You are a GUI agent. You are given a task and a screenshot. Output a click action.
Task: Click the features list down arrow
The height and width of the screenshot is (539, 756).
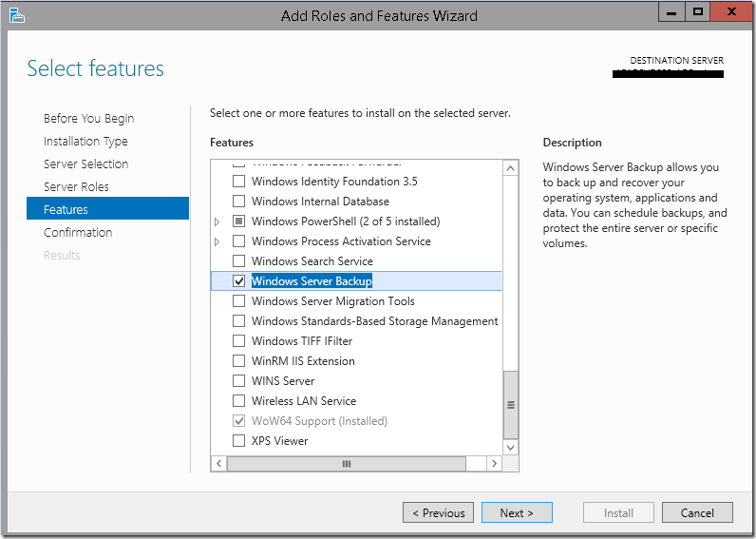pos(511,448)
